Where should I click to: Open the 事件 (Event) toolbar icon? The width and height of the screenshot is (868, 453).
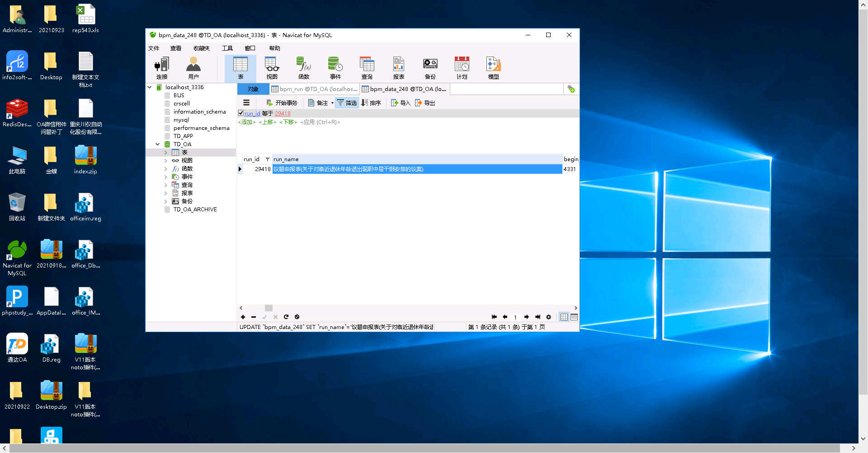[x=335, y=68]
